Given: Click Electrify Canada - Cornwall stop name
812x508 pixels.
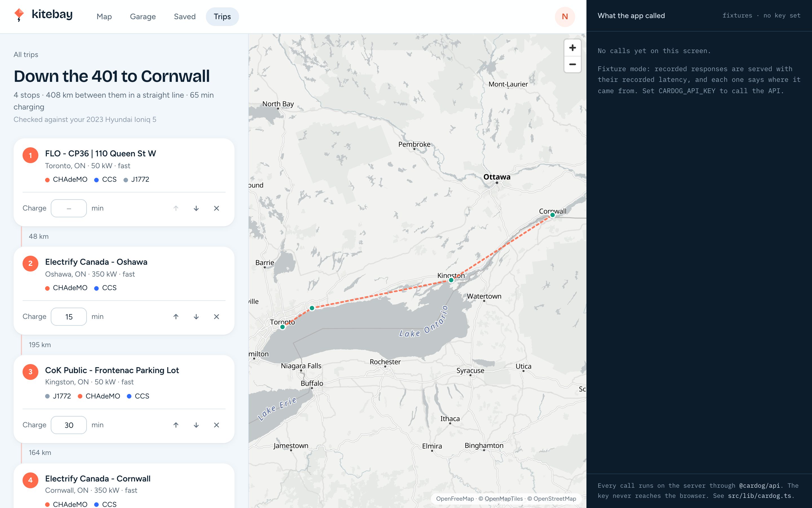Looking at the screenshot, I should pos(98,478).
